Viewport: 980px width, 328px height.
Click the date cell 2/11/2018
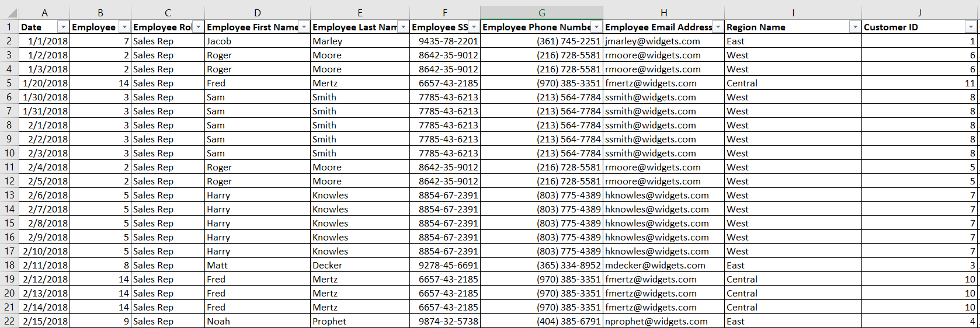click(x=44, y=265)
